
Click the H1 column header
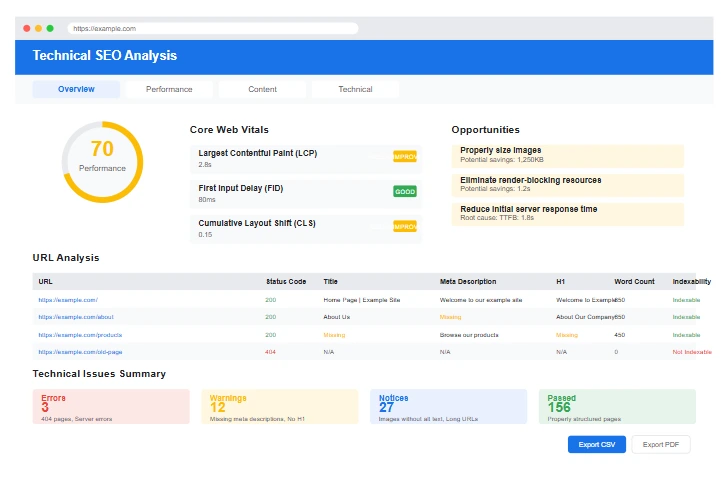tap(560, 282)
